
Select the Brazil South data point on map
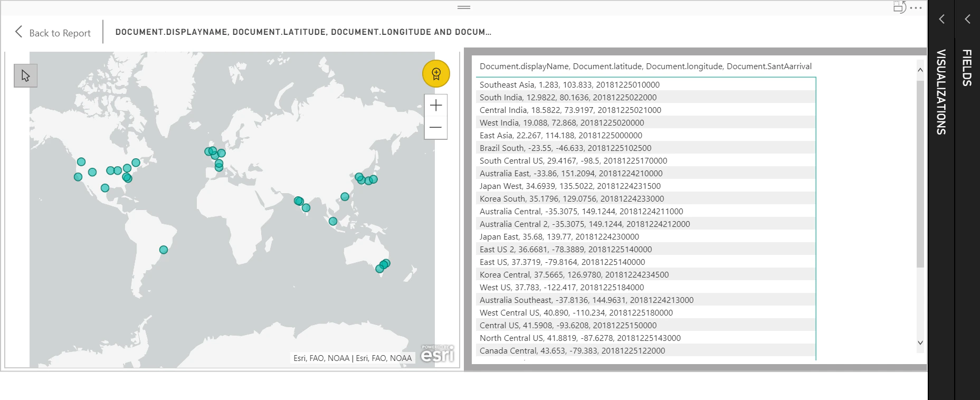pyautogui.click(x=164, y=250)
